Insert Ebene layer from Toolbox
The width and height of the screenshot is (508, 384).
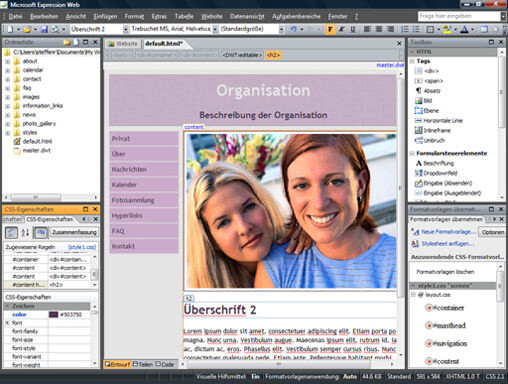tap(427, 111)
